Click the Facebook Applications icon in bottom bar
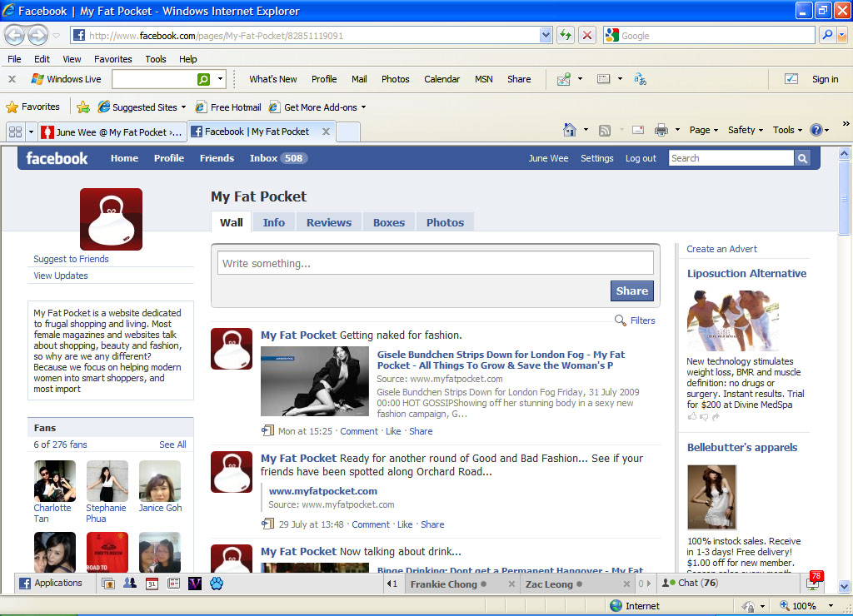 point(25,584)
